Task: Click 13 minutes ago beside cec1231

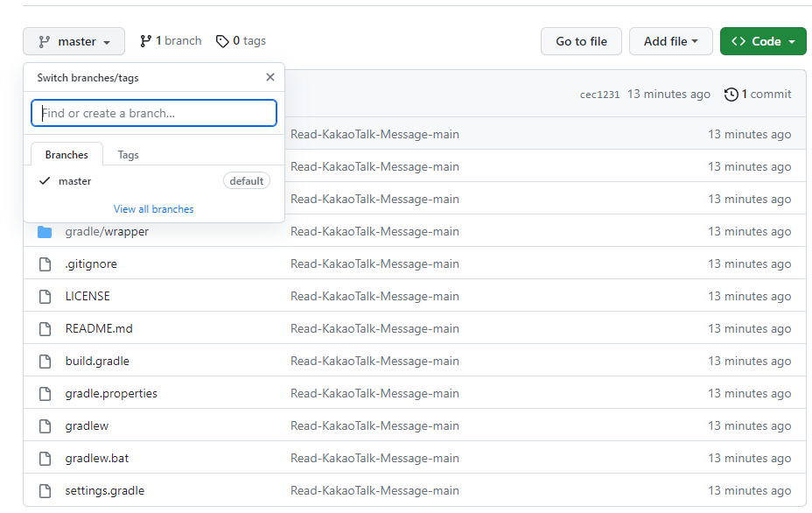Action: coord(668,95)
